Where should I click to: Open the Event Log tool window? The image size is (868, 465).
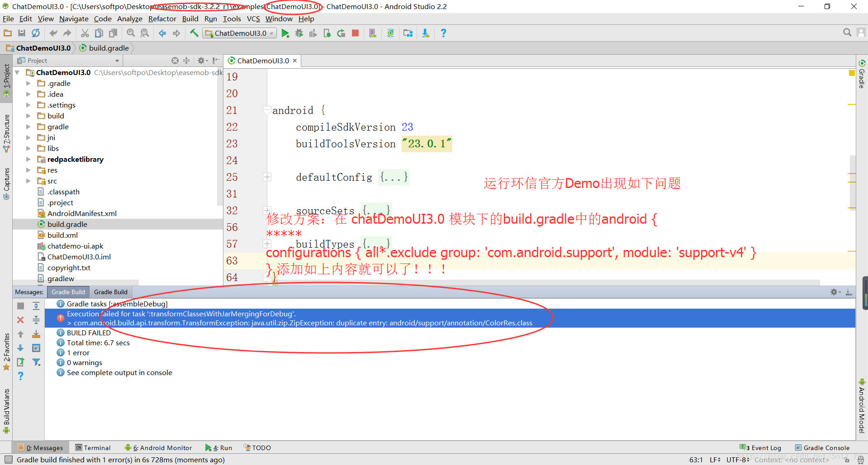pos(760,448)
